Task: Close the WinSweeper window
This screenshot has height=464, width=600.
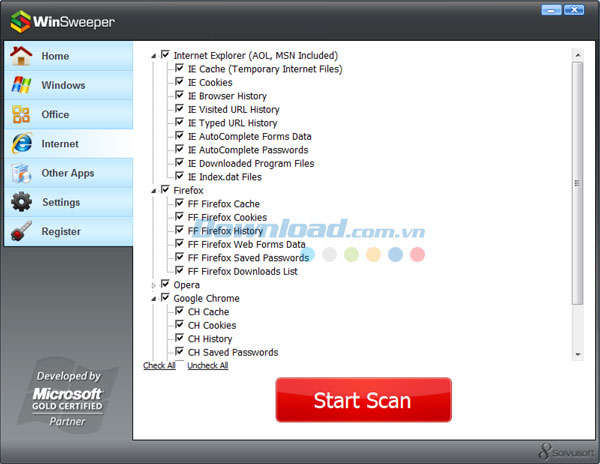Action: pos(574,10)
